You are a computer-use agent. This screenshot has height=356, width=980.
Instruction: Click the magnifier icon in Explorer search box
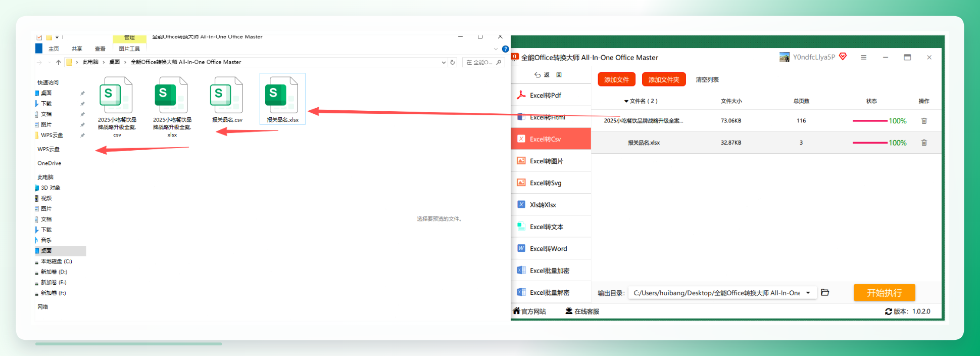point(499,62)
